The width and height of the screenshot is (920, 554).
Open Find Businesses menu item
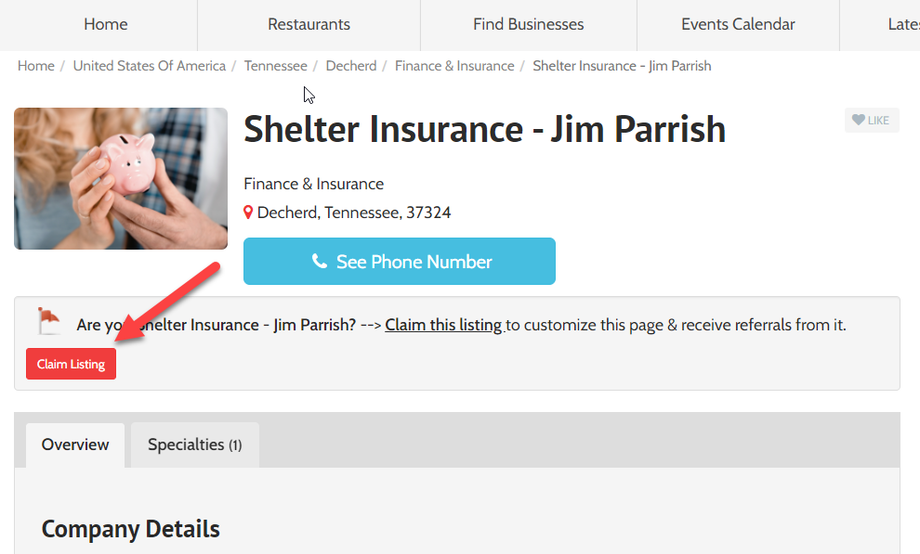point(528,24)
